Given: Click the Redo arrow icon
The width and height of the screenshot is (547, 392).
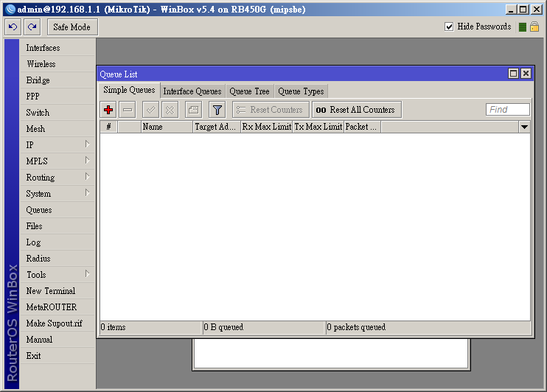Looking at the screenshot, I should click(x=32, y=27).
